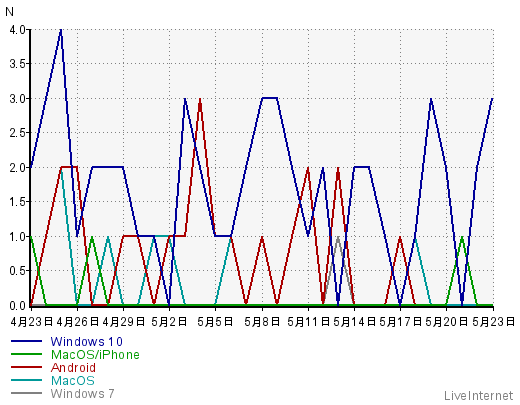This screenshot has height=405, width=520.
Task: Click the blue Windows 10 legend line
Action: point(26,341)
